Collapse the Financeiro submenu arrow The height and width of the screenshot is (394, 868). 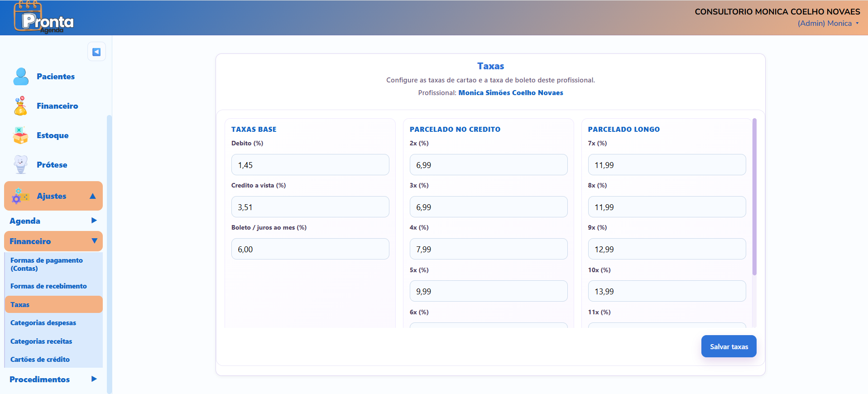point(94,241)
